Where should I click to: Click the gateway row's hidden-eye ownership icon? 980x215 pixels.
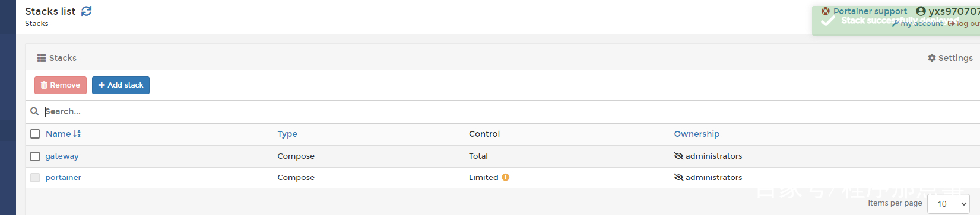678,156
